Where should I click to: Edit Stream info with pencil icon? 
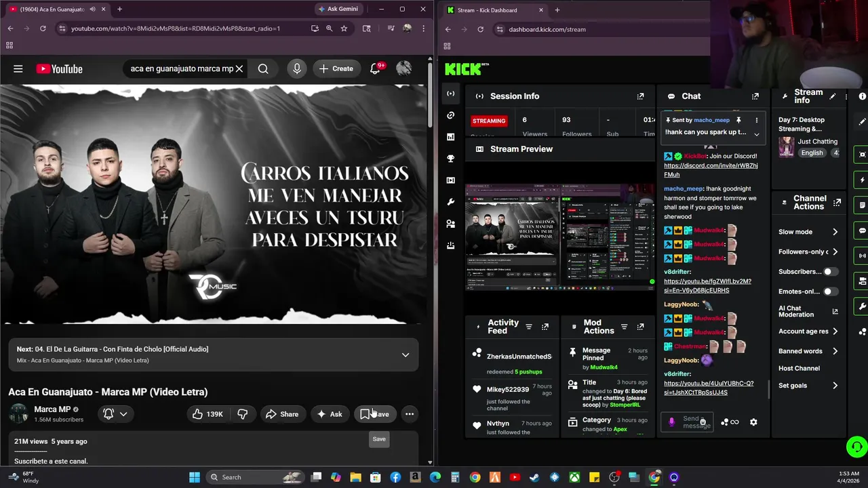(833, 96)
